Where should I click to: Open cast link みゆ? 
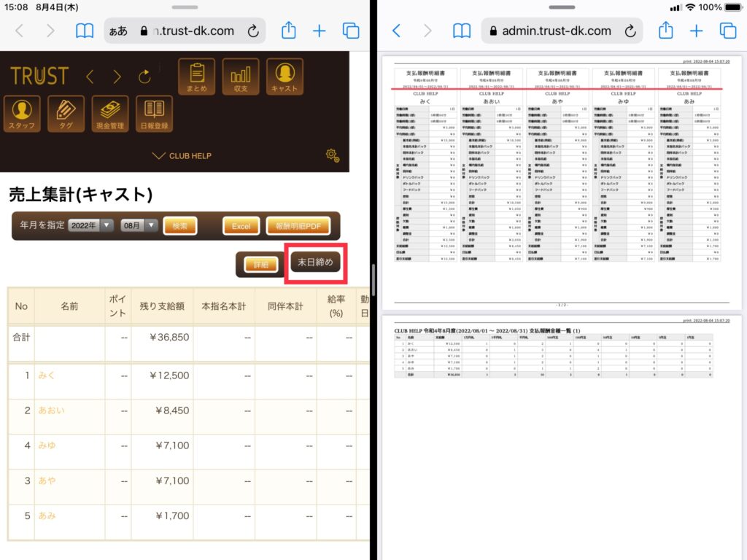coord(47,446)
